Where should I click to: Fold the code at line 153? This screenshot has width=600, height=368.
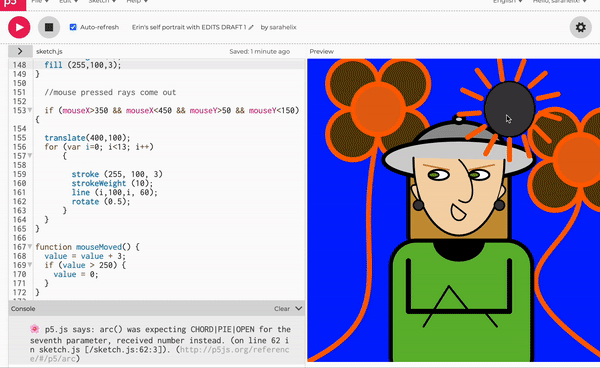click(x=30, y=111)
